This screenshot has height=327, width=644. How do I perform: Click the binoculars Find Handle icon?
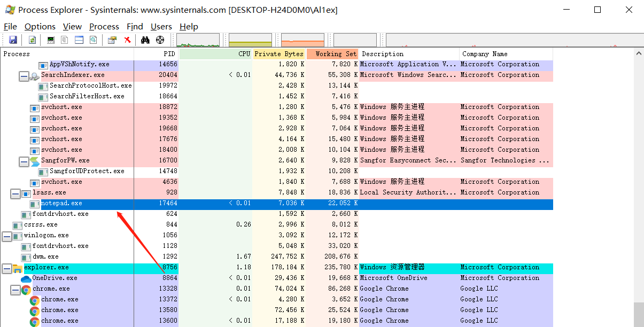click(145, 40)
